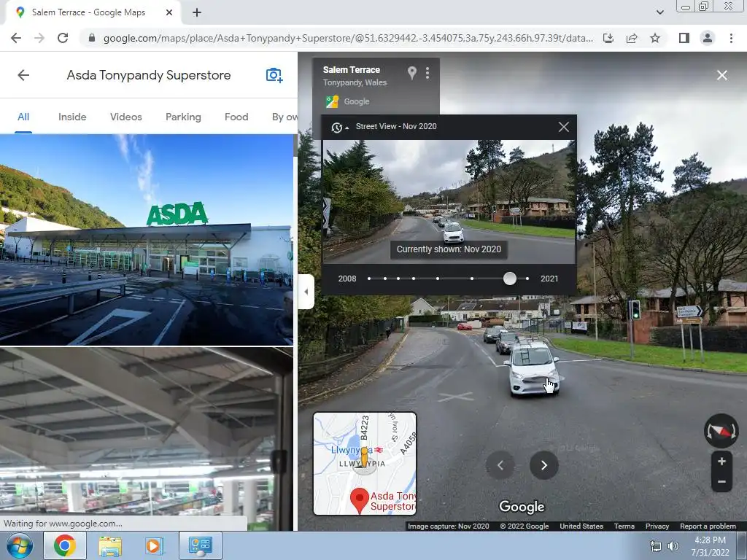Close the Salem Terrace - Google Maps tab
Viewport: 747px width, 560px height.
[169, 12]
